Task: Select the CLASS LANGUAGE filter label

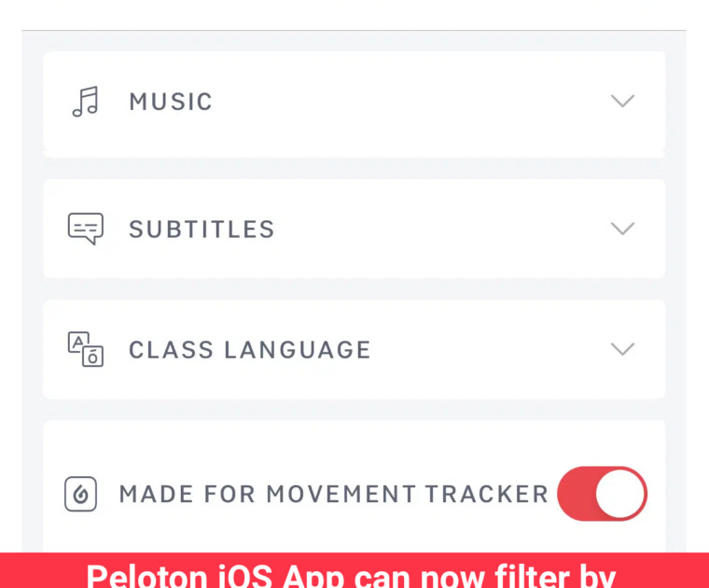Action: [249, 349]
